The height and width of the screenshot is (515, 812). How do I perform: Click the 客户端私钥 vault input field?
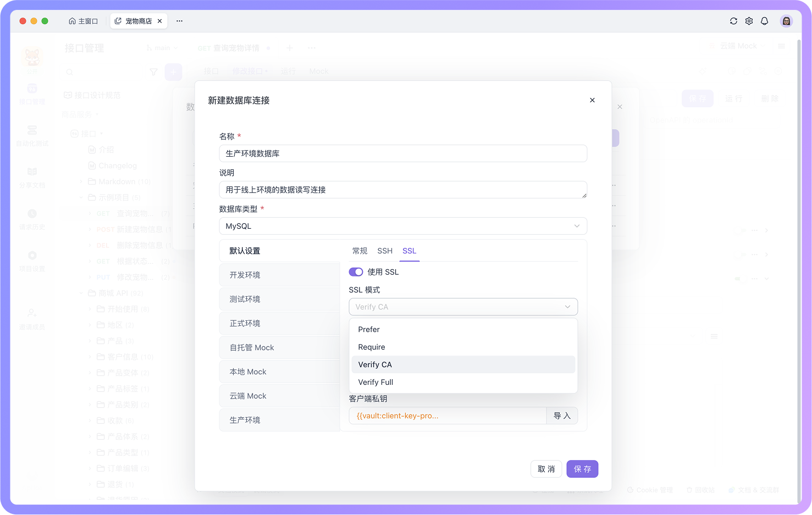point(448,416)
